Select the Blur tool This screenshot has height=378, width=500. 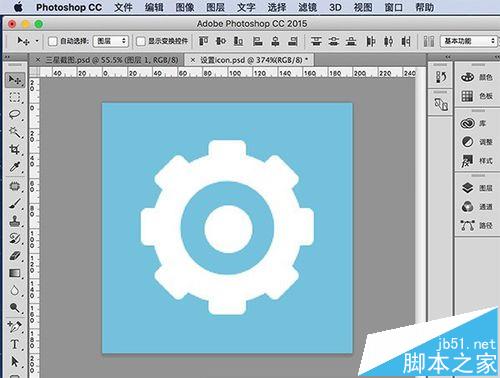click(x=15, y=291)
